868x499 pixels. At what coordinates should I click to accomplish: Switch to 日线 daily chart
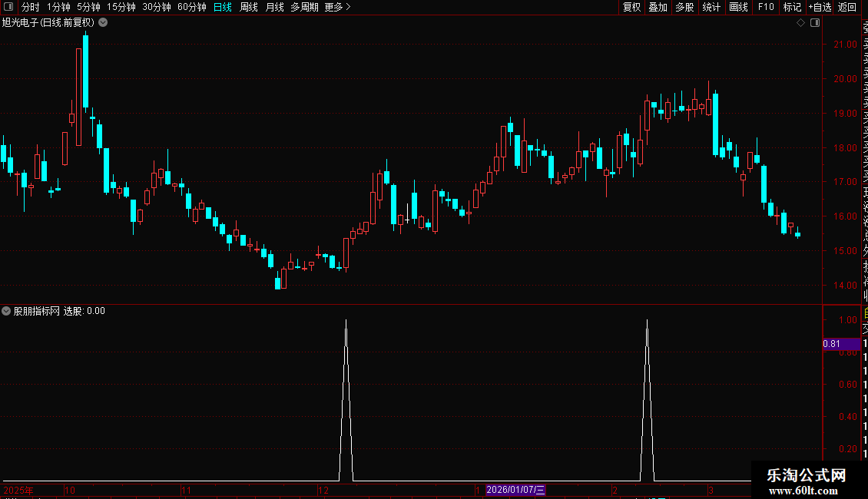[223, 7]
